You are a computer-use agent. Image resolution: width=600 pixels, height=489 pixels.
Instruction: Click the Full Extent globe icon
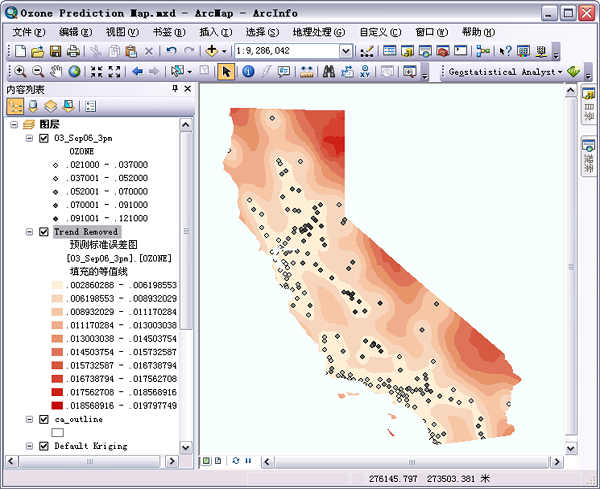[73, 71]
